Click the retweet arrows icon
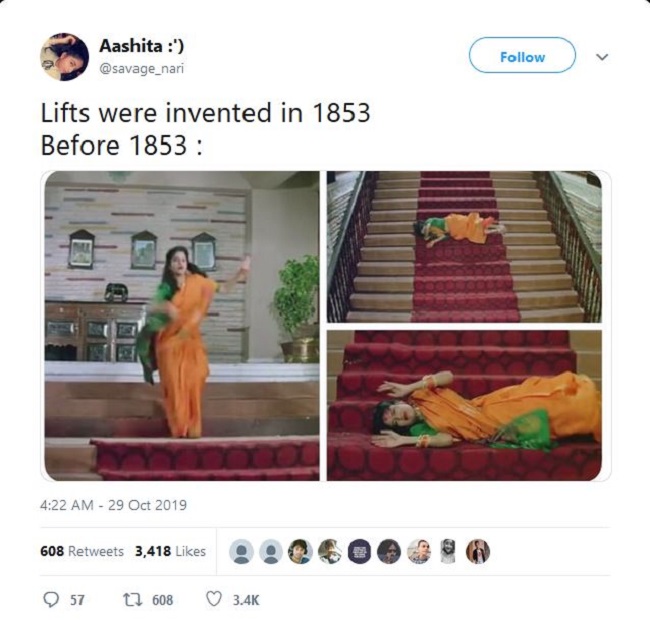650x630 pixels. click(133, 599)
